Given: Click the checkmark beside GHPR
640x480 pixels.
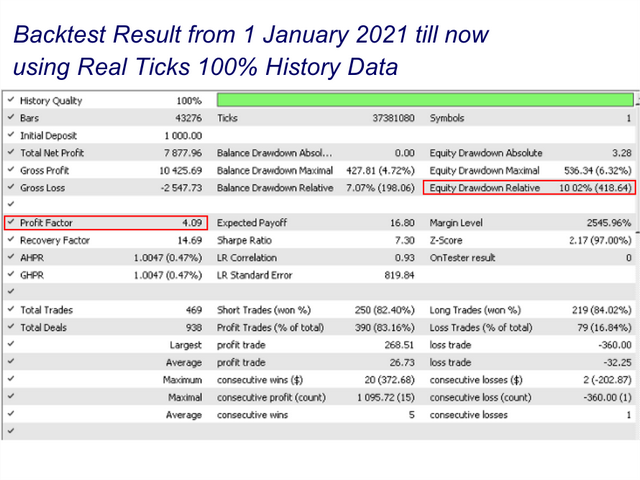Looking at the screenshot, I should (11, 275).
